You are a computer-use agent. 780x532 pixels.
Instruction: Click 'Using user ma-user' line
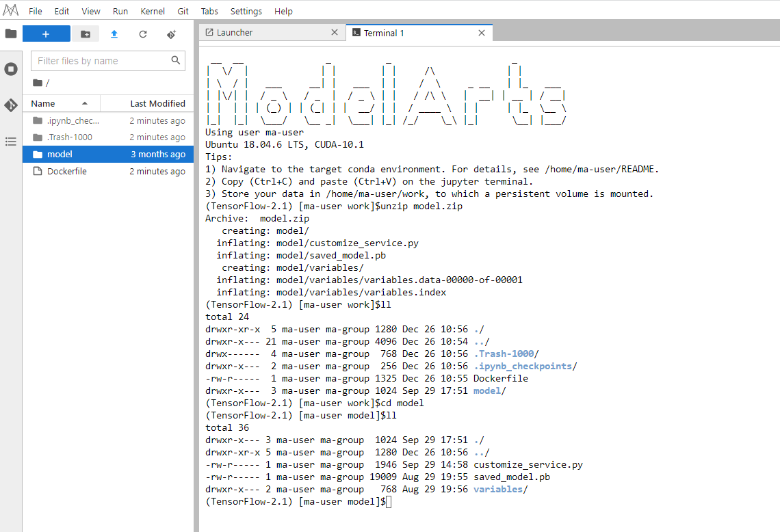tap(255, 132)
